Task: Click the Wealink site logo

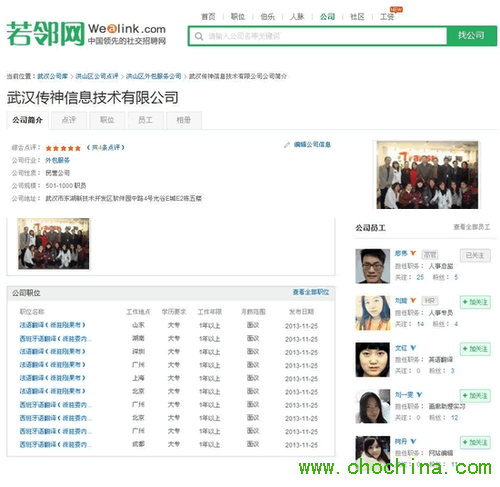Action: 86,33
